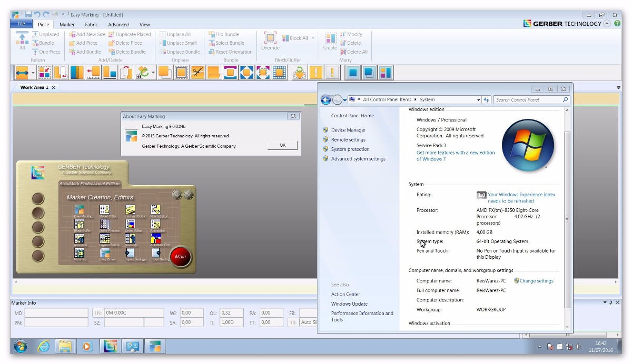This screenshot has height=364, width=632.
Task: Open LayLimit Editor in the launcher
Action: pos(130,210)
